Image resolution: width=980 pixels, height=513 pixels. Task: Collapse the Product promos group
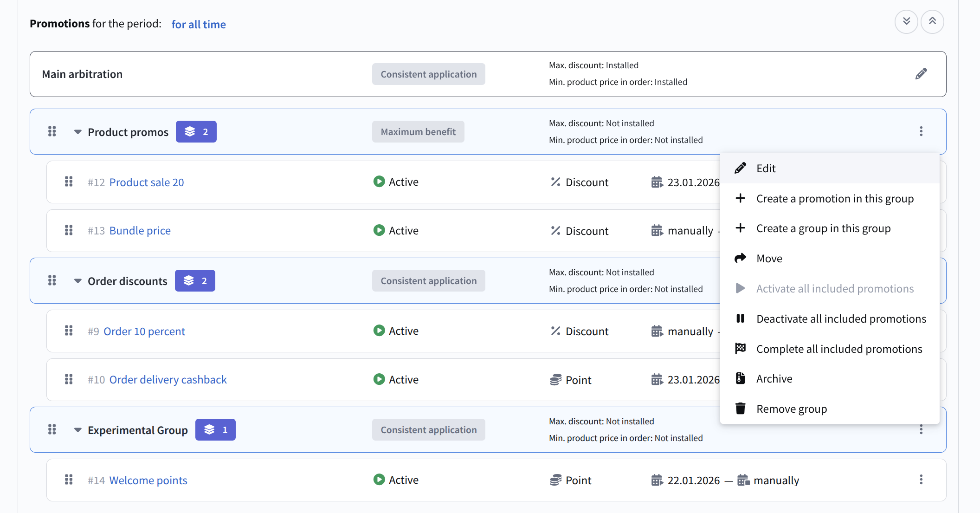click(x=77, y=132)
